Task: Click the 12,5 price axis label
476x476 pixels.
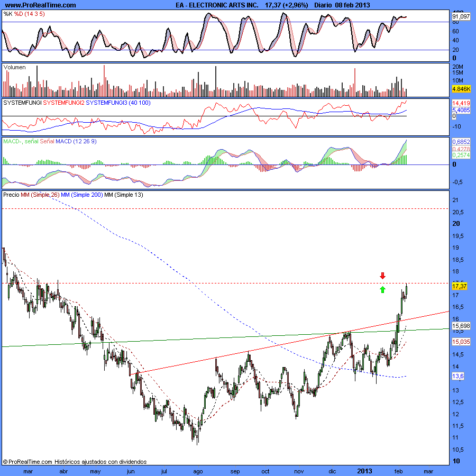Action: point(458,402)
